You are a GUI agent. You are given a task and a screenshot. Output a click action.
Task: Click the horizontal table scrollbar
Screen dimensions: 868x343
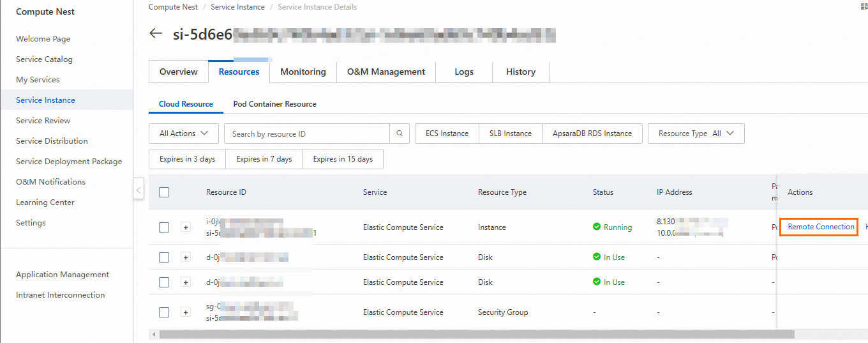click(x=477, y=334)
